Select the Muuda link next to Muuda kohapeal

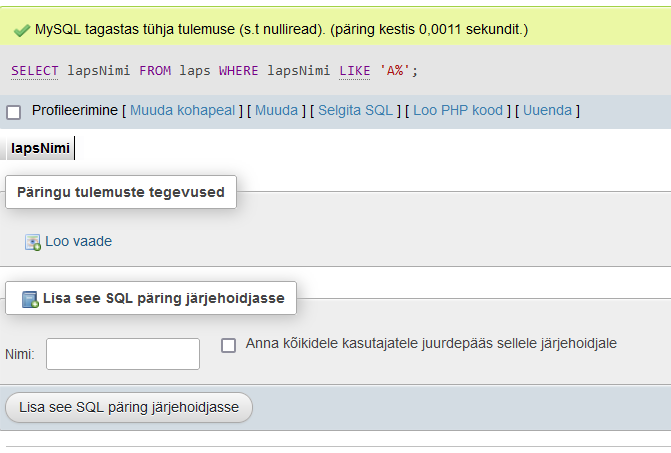pos(276,110)
